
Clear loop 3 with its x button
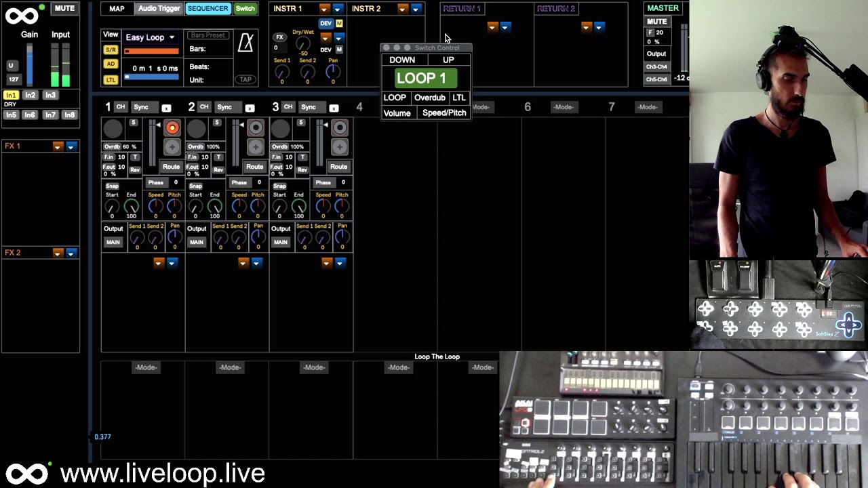334,108
